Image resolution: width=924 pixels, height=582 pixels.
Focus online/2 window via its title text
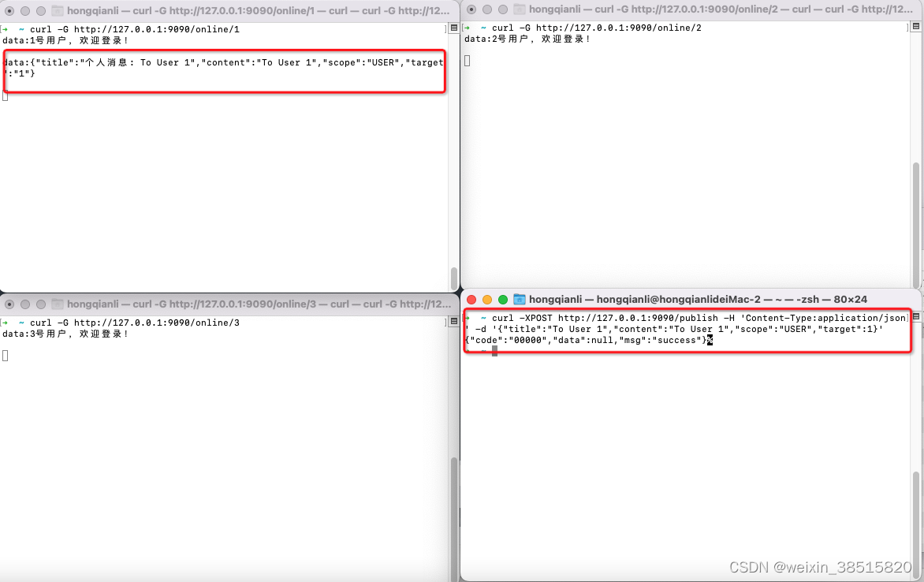pyautogui.click(x=721, y=9)
